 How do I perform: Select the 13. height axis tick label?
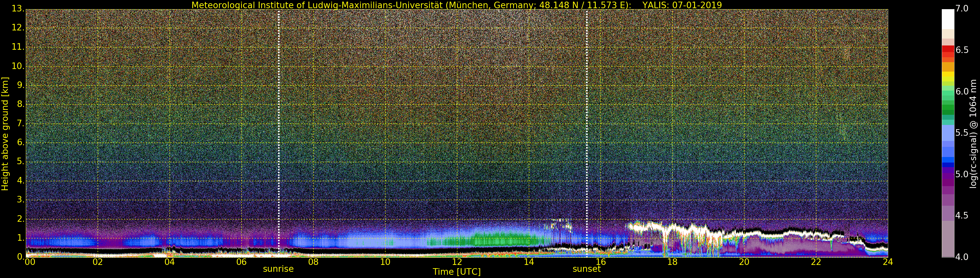pyautogui.click(x=18, y=9)
